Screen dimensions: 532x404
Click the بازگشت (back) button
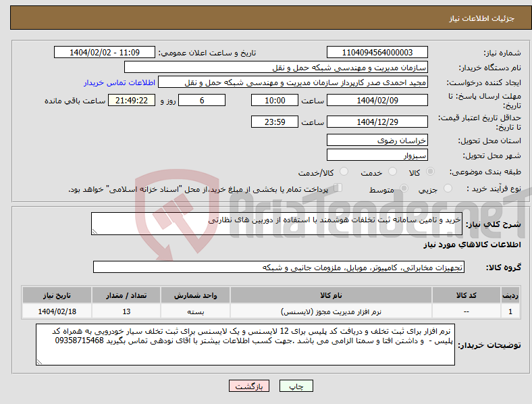pyautogui.click(x=249, y=386)
